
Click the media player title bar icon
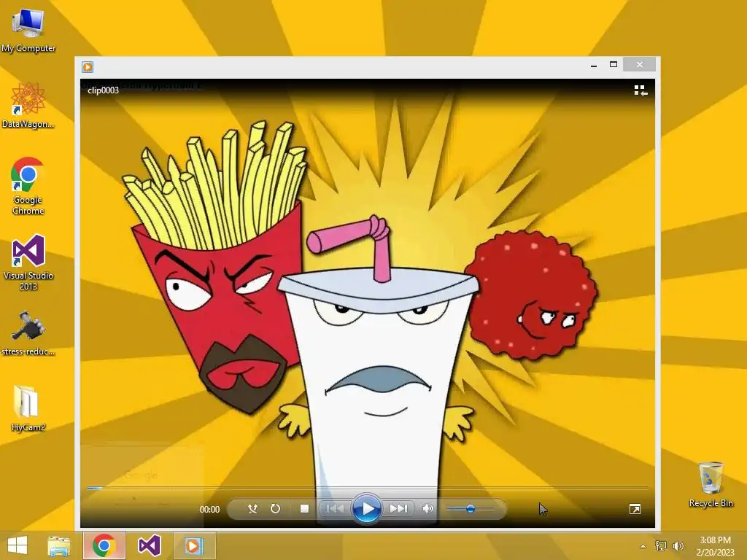pyautogui.click(x=88, y=67)
